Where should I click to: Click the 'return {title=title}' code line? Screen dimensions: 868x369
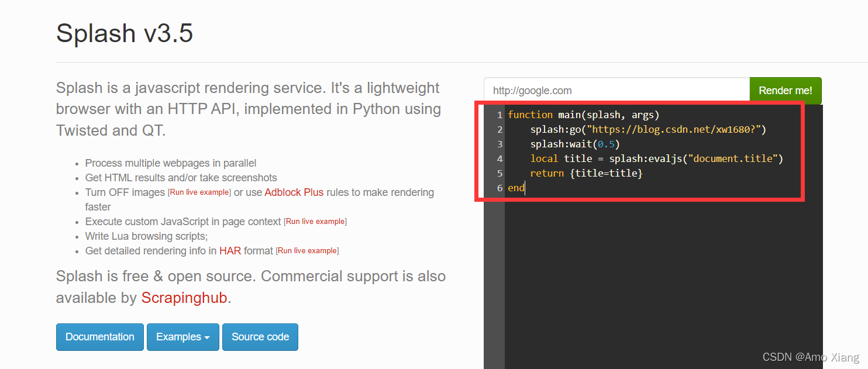tap(587, 173)
